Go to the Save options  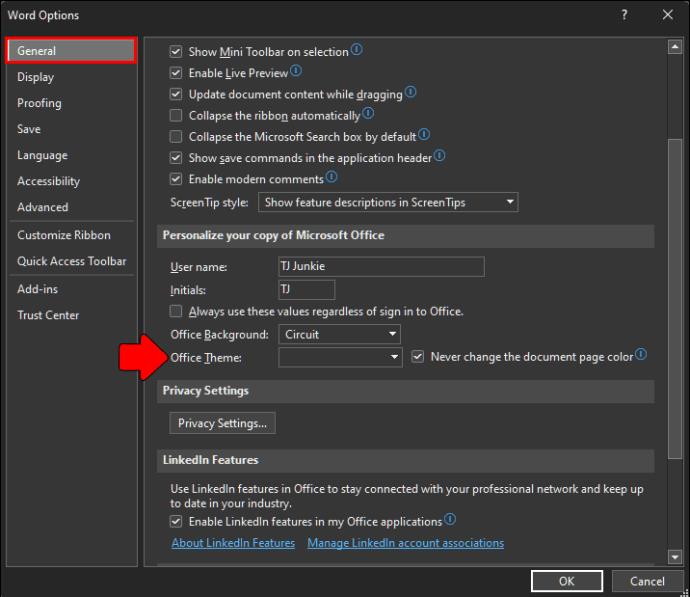click(x=71, y=129)
